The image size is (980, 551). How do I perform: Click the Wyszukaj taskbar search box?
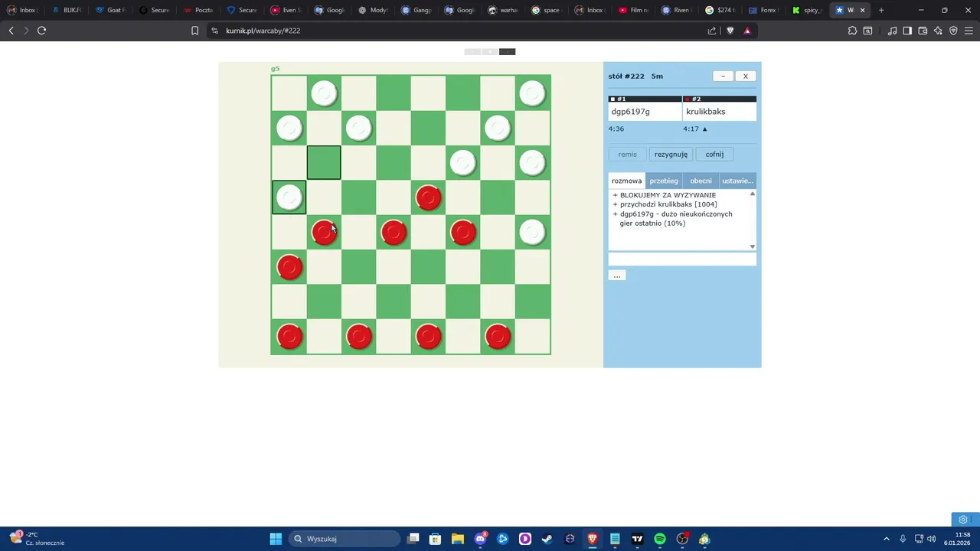[x=345, y=539]
